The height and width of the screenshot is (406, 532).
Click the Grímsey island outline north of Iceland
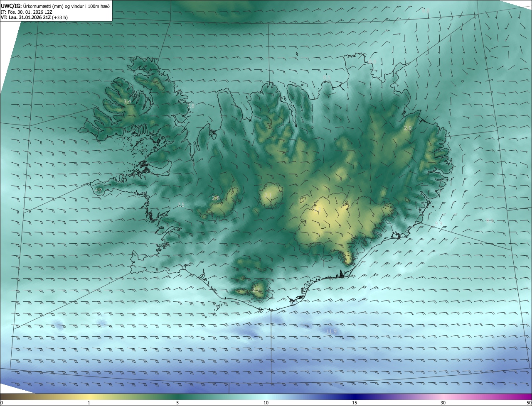point(297,54)
